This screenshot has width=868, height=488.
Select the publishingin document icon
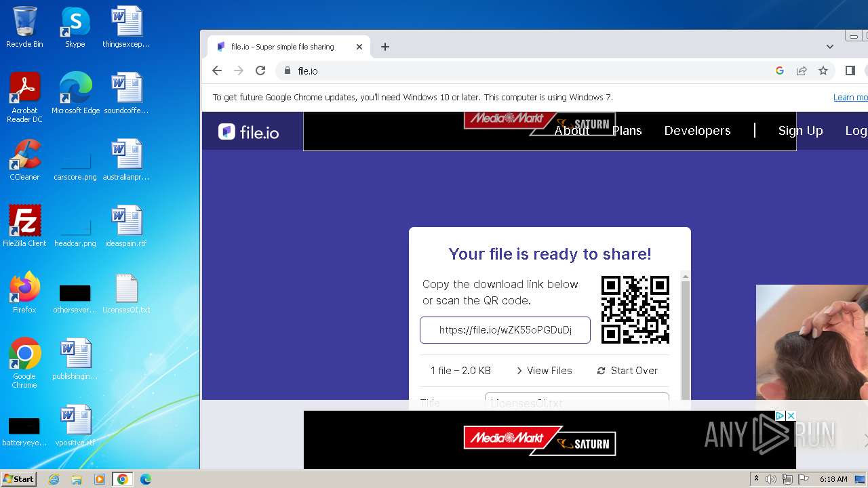coord(75,359)
